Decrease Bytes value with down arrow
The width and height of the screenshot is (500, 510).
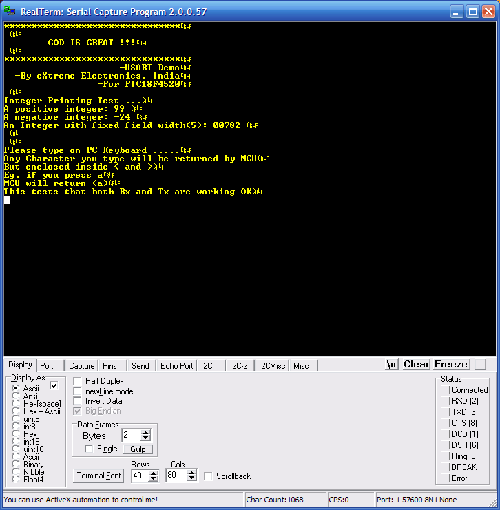[146, 438]
